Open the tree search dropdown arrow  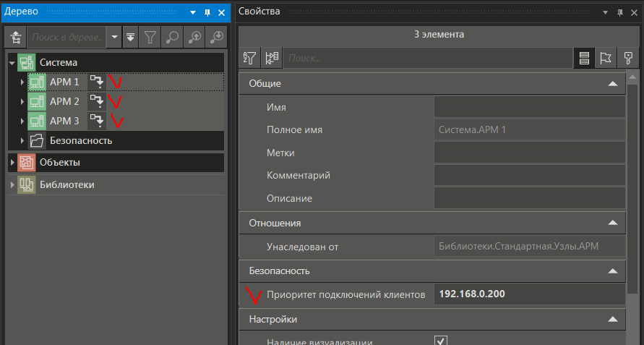click(x=114, y=37)
